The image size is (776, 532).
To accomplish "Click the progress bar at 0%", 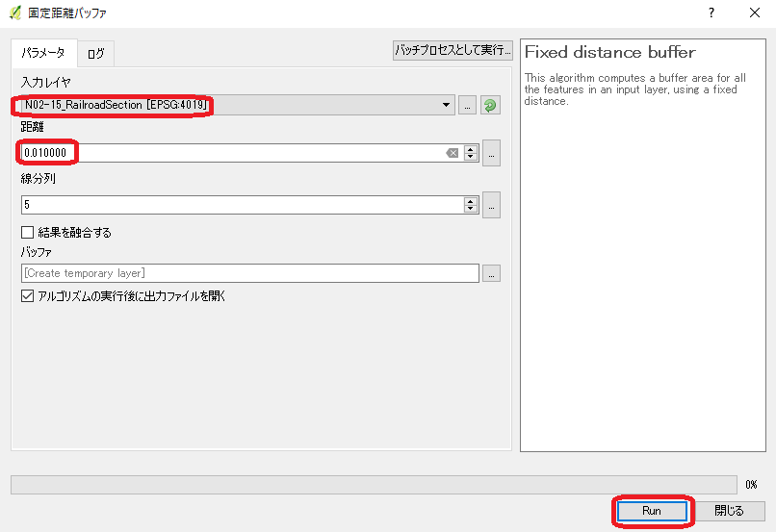I will (x=375, y=485).
